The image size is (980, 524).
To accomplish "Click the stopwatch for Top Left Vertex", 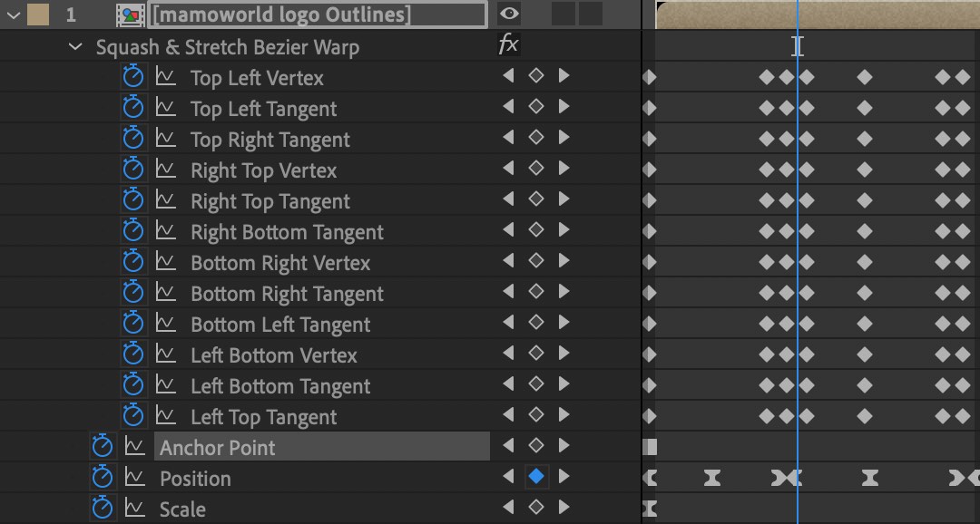I will coord(133,76).
